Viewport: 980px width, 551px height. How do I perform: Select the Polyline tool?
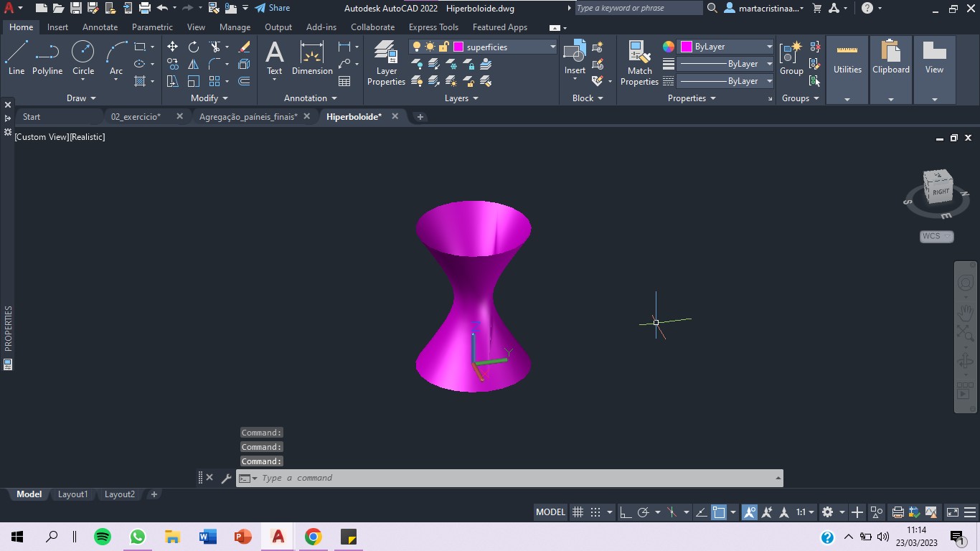(x=47, y=58)
